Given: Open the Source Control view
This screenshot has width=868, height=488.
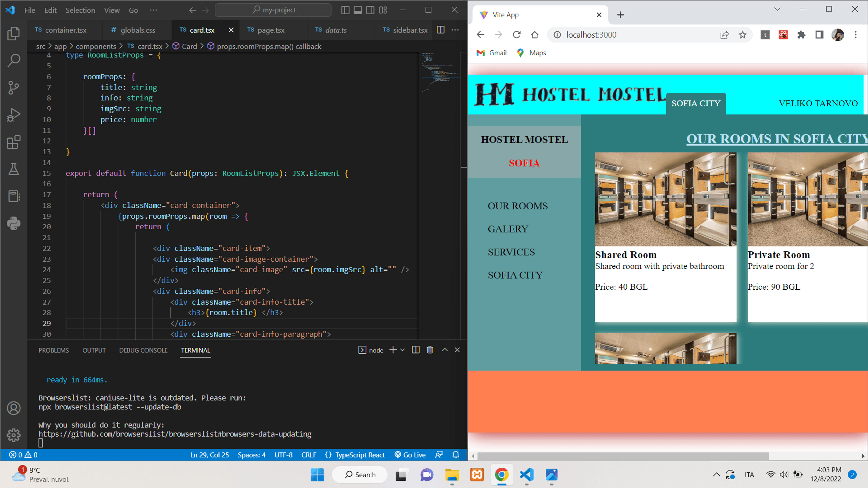Looking at the screenshot, I should [x=14, y=88].
